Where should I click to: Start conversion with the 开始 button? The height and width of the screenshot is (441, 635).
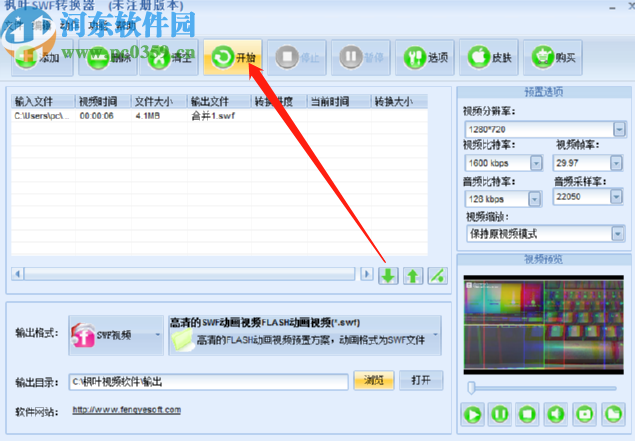233,58
